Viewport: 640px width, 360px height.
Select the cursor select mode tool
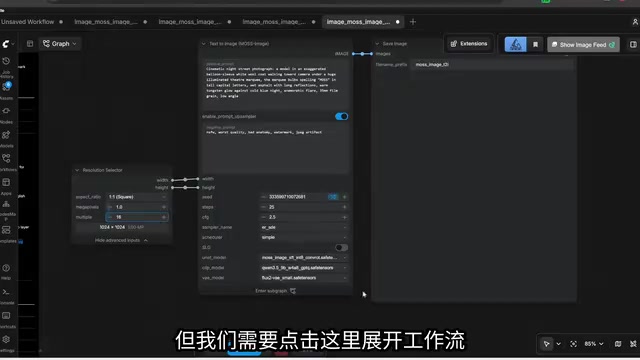point(547,344)
